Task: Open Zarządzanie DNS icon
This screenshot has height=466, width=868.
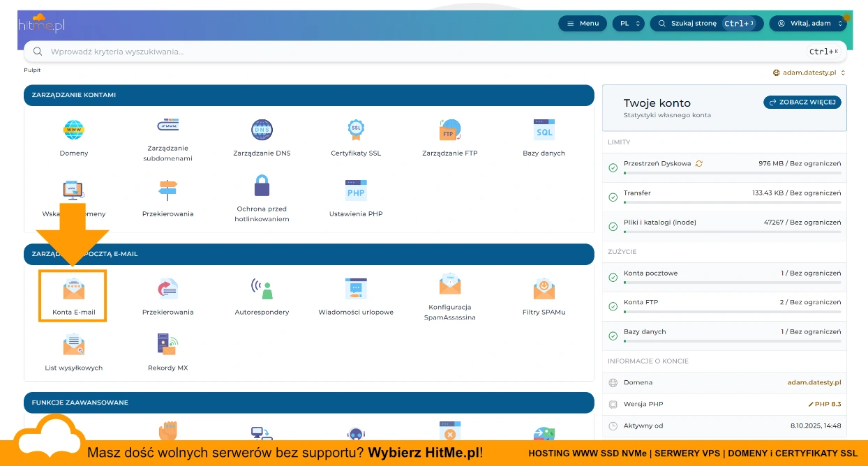Action: coord(262,130)
